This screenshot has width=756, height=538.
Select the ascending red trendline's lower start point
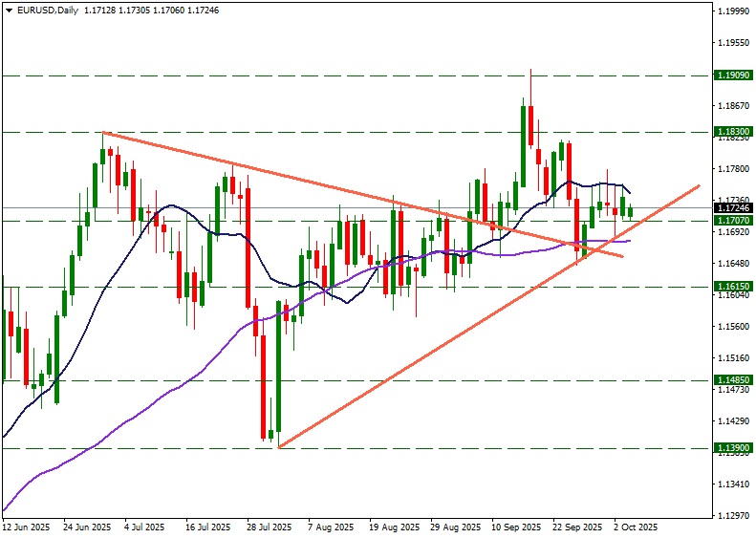(278, 446)
